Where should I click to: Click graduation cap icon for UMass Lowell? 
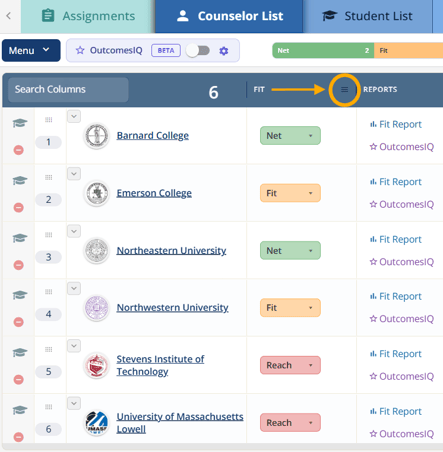(20, 410)
